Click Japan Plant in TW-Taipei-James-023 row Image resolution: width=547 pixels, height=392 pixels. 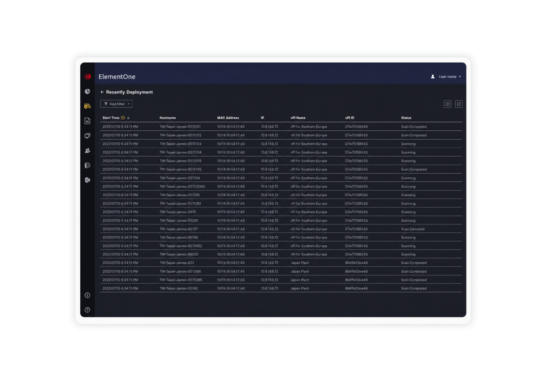click(300, 263)
